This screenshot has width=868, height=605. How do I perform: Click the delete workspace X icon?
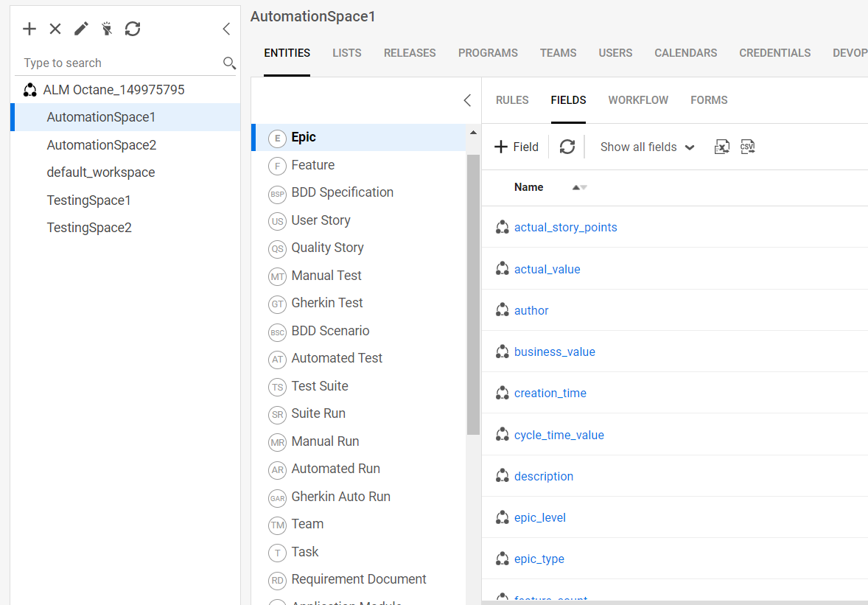pos(55,29)
